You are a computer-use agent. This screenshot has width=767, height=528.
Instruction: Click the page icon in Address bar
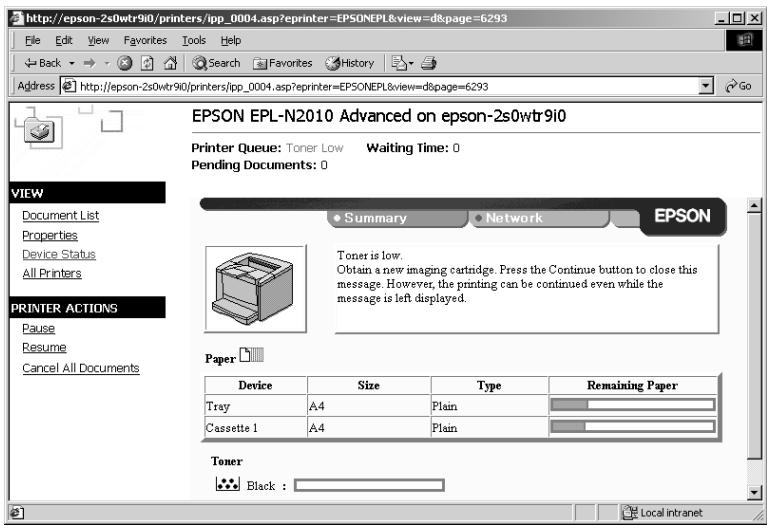69,86
